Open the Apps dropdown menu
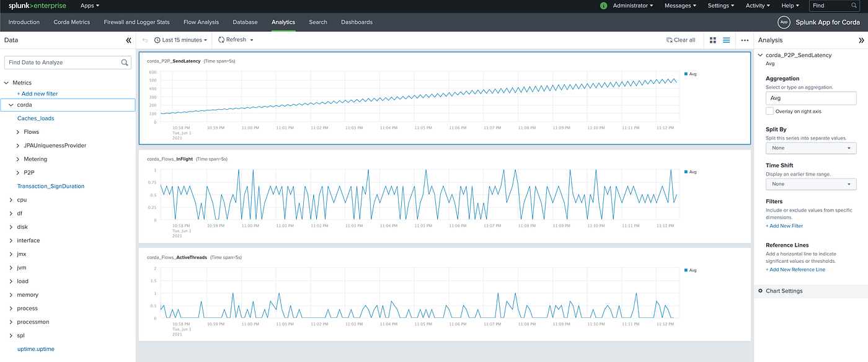868x362 pixels. click(x=90, y=6)
